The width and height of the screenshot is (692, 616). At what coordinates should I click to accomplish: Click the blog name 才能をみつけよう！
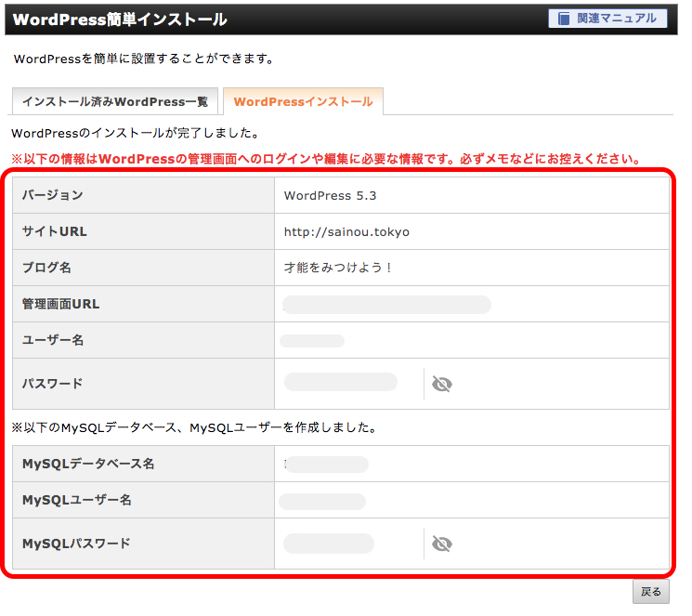pyautogui.click(x=338, y=268)
